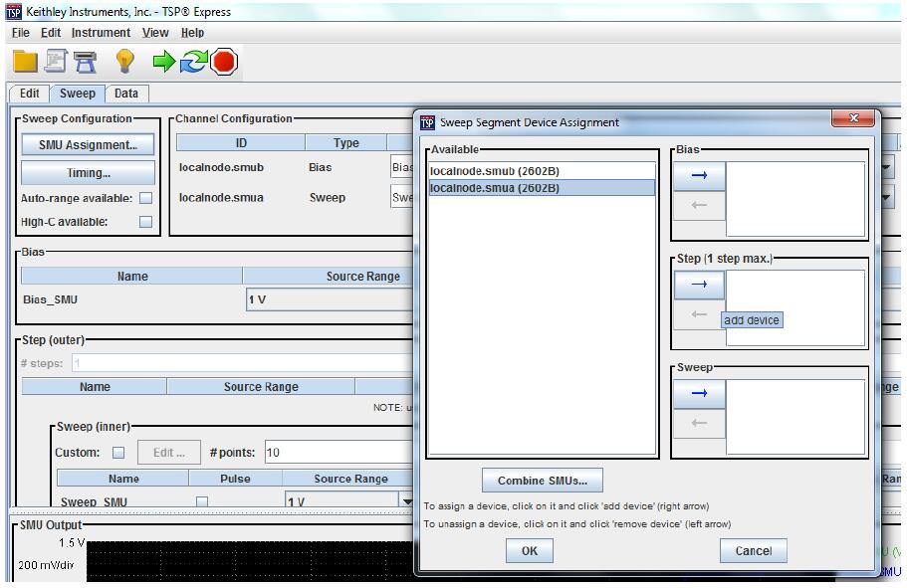
Task: Confirm the dialog with OK
Action: coord(529,551)
